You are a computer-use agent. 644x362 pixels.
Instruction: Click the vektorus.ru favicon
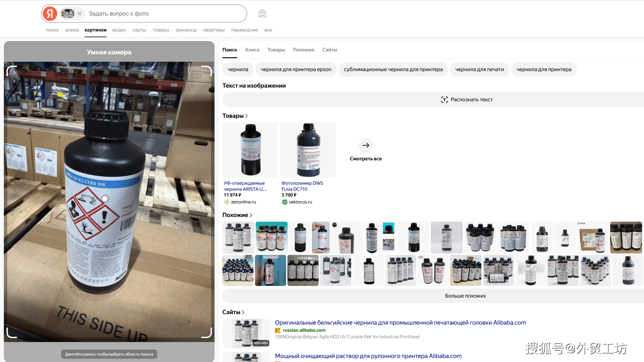click(285, 202)
